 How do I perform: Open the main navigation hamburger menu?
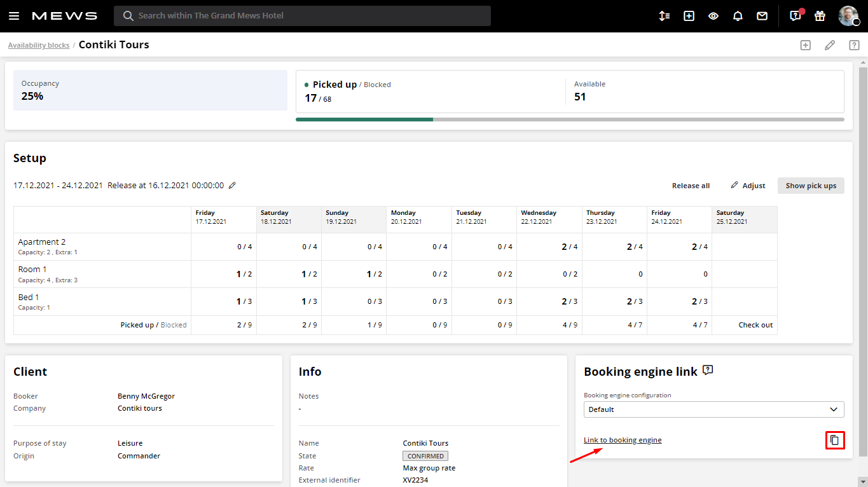point(14,16)
